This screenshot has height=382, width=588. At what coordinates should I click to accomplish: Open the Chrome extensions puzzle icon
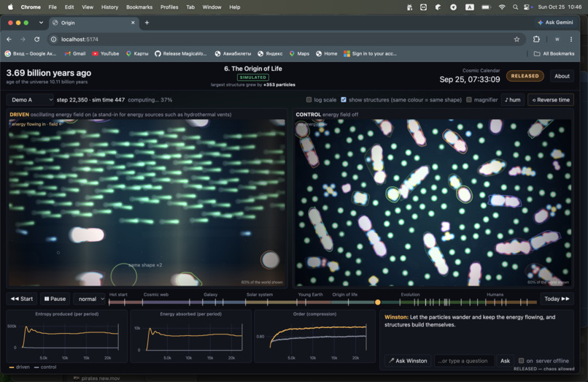(536, 39)
